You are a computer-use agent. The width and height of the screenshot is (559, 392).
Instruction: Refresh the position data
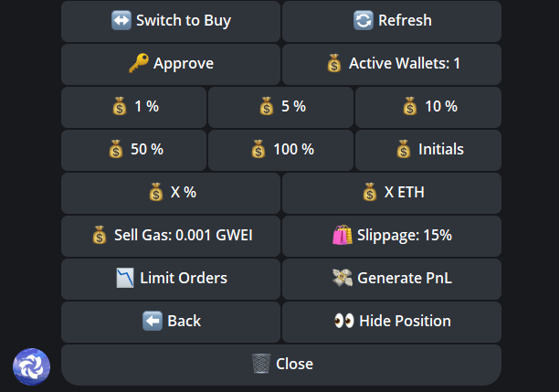[x=391, y=20]
